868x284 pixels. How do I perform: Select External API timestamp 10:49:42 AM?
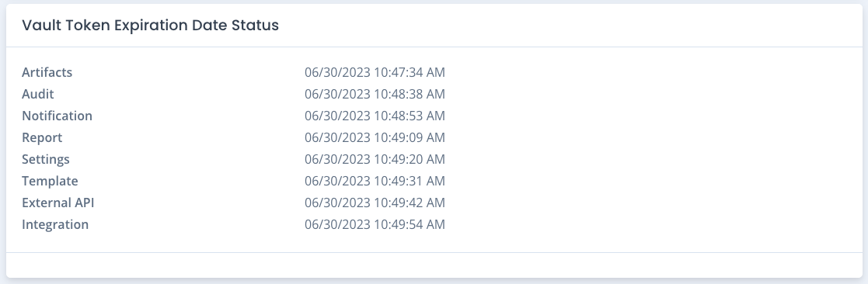pyautogui.click(x=375, y=203)
